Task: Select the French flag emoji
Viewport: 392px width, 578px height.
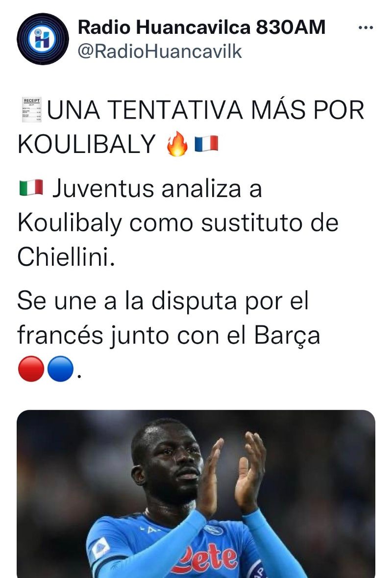Action: [206, 143]
